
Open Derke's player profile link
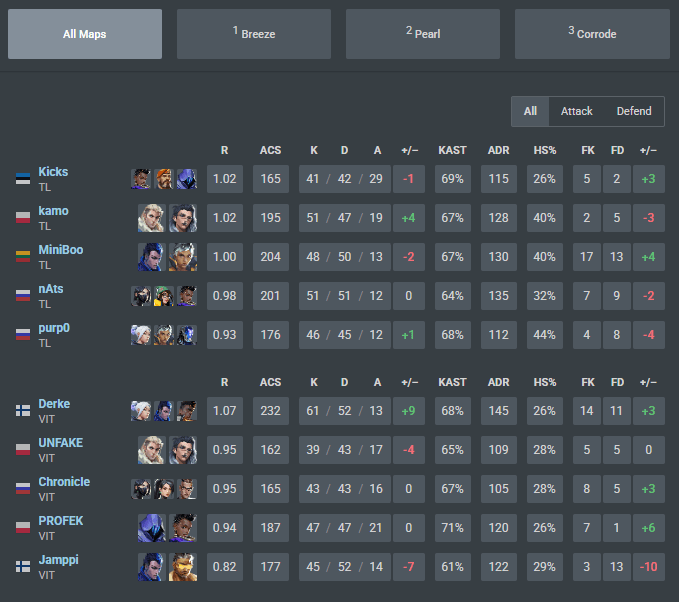tap(54, 404)
